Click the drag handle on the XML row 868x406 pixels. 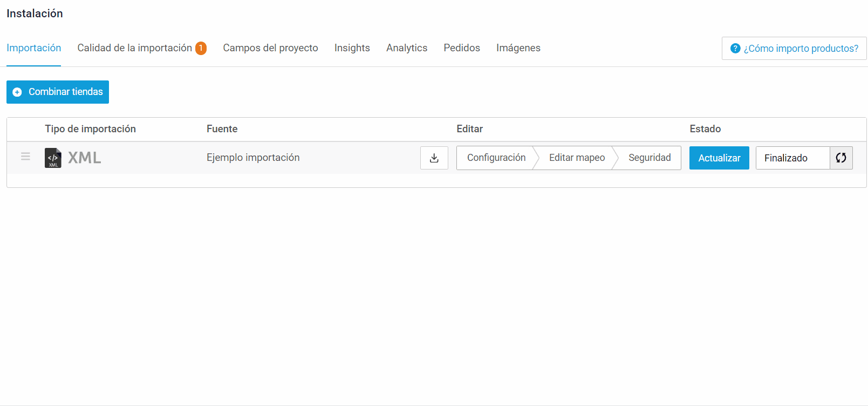point(25,157)
